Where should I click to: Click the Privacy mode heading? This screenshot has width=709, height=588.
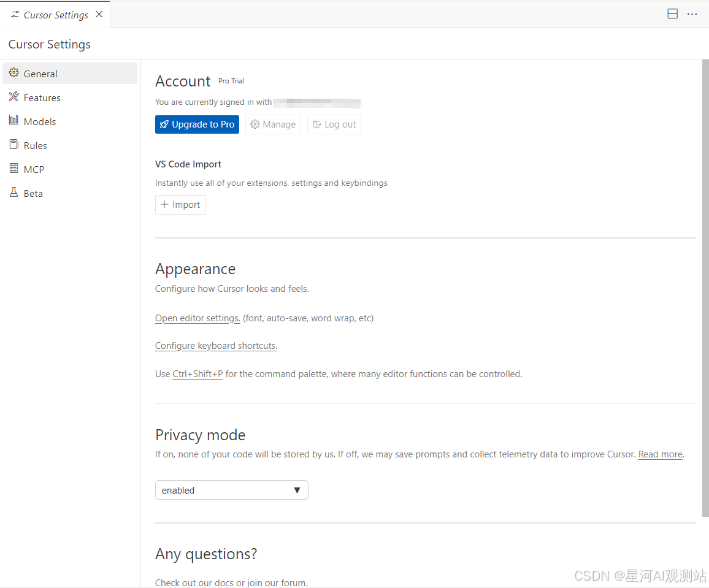201,435
